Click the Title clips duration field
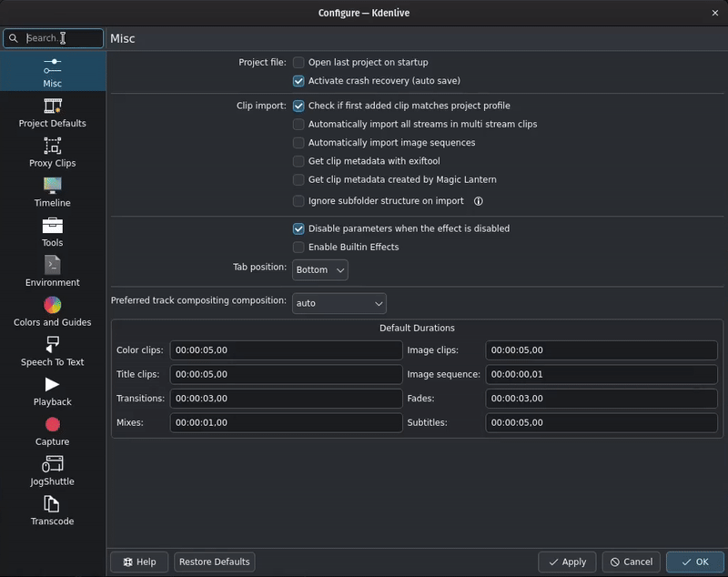The width and height of the screenshot is (728, 577). tap(286, 374)
